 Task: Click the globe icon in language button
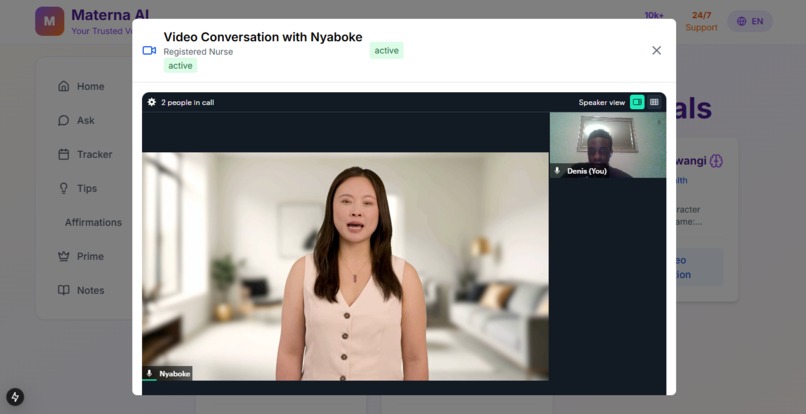[x=741, y=21]
